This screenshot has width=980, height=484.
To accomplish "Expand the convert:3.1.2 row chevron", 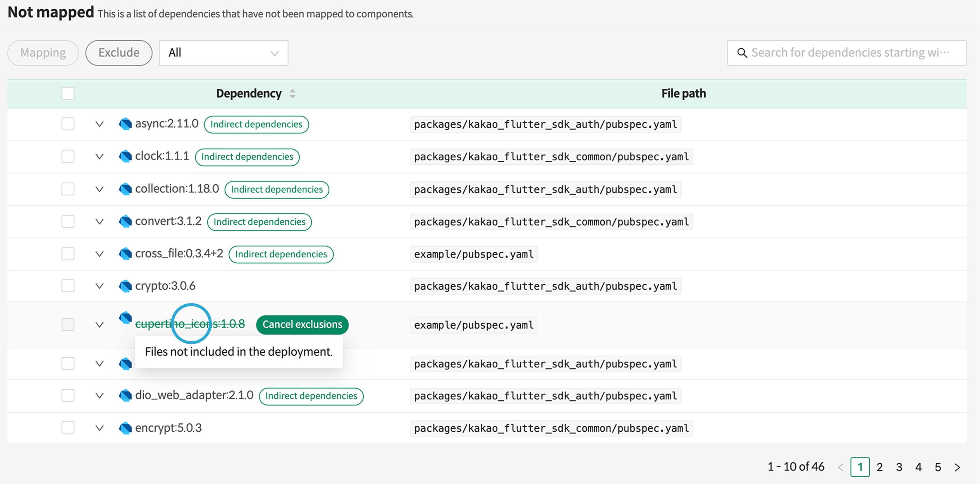I will (x=99, y=222).
